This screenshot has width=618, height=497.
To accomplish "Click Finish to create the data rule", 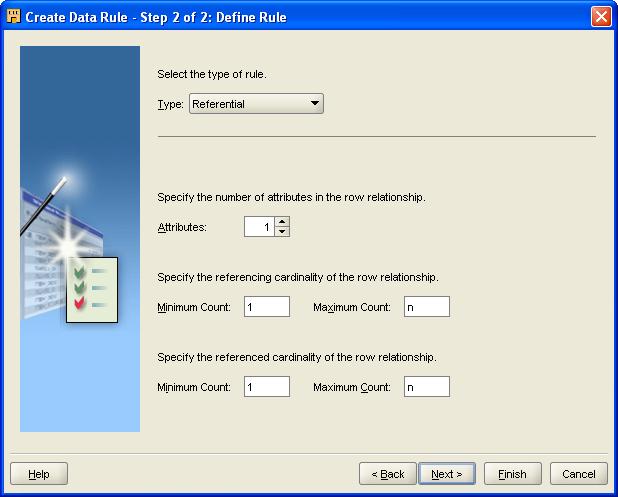I will pos(512,474).
